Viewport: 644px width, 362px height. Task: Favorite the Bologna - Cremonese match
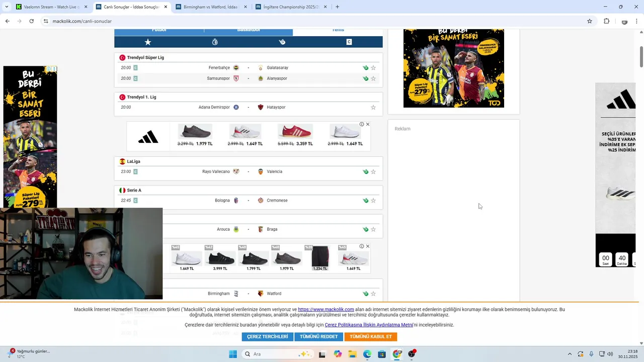click(373, 201)
